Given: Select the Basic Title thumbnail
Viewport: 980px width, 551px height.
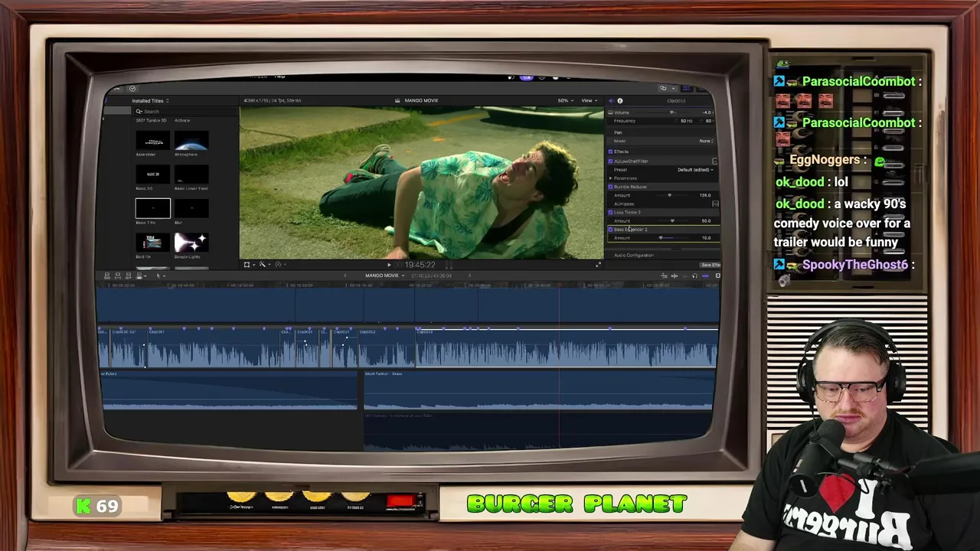Looking at the screenshot, I should (153, 208).
